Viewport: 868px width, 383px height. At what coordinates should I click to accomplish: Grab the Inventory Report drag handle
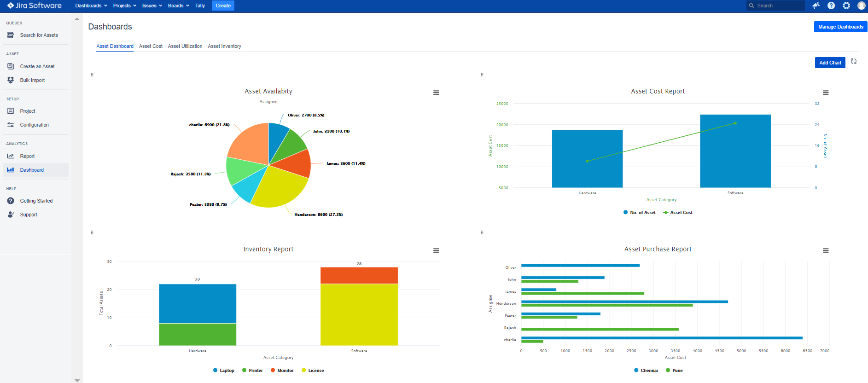point(92,232)
